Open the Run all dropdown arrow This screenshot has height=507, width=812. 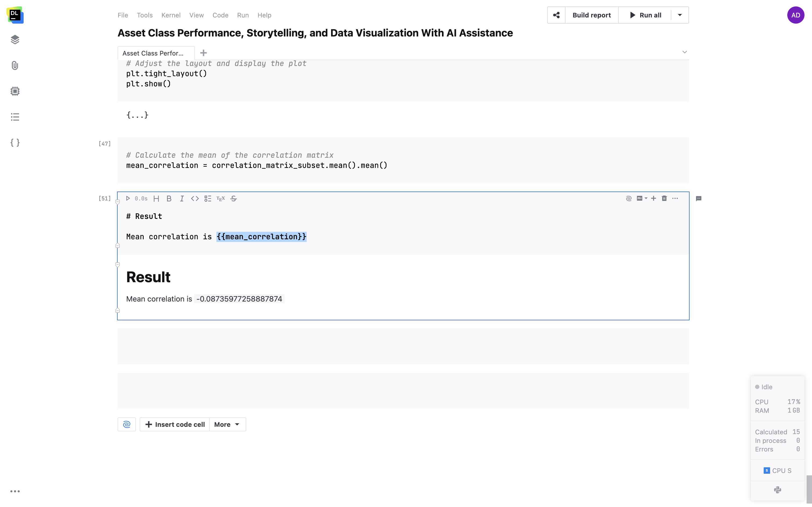click(679, 15)
